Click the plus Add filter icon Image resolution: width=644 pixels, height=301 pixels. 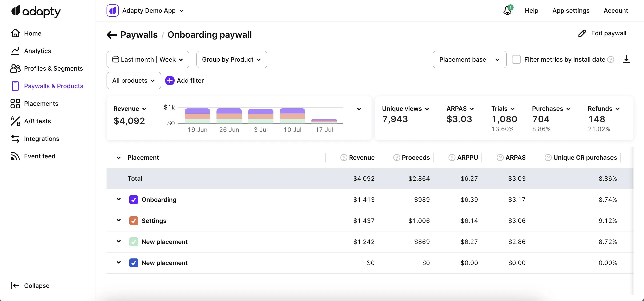pyautogui.click(x=170, y=81)
